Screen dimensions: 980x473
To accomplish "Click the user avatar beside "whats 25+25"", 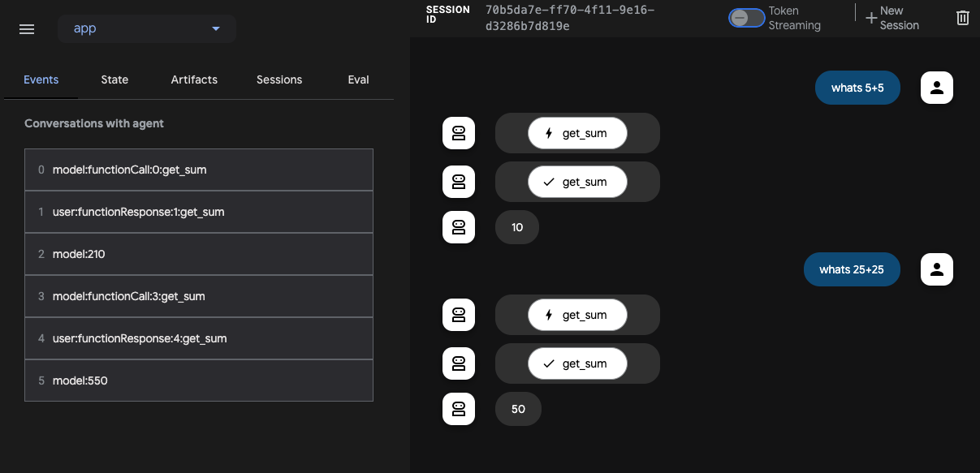I will tap(936, 269).
